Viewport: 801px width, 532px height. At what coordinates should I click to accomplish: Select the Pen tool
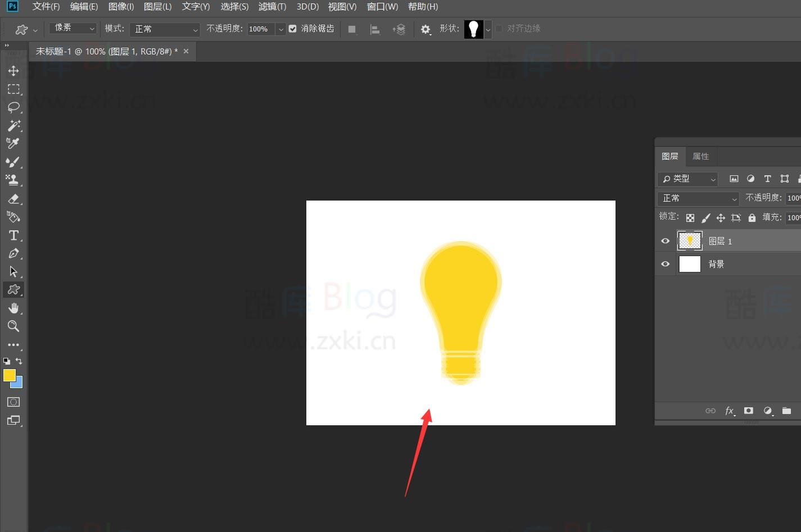(13, 253)
